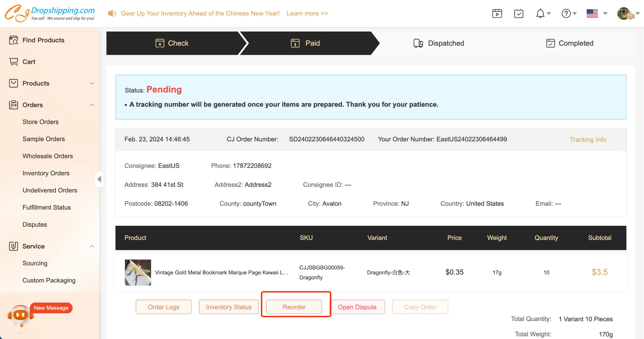Click the Reorder button
Image resolution: width=644 pixels, height=339 pixels.
(x=294, y=307)
